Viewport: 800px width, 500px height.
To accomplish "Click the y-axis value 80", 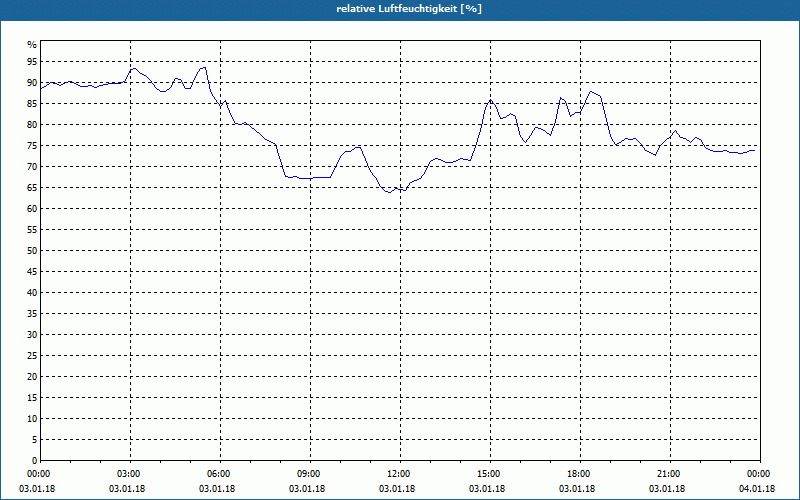I will [32, 124].
